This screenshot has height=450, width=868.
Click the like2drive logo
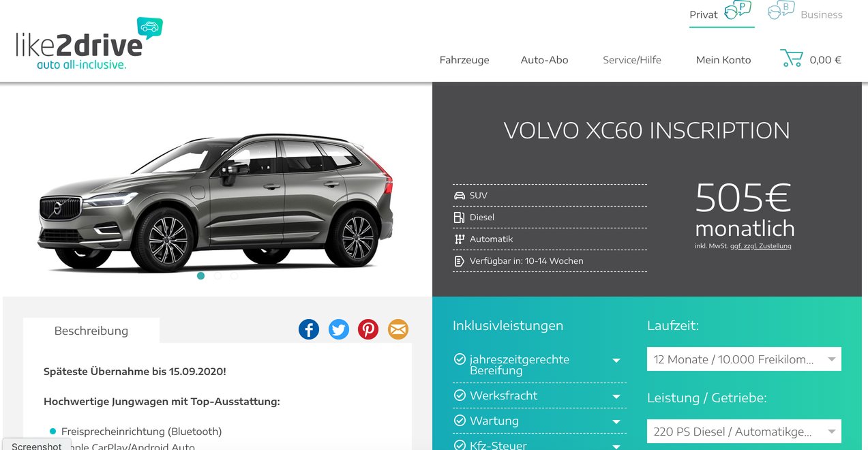tap(89, 44)
